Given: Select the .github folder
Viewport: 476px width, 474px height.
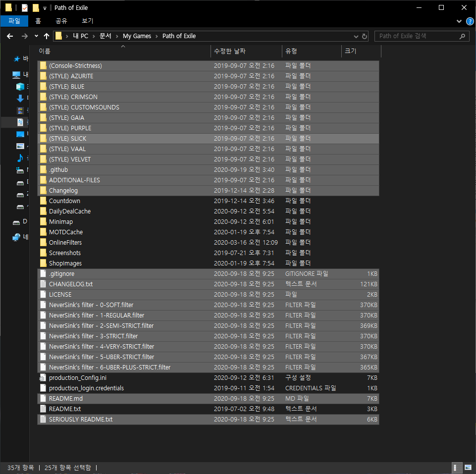Looking at the screenshot, I should pyautogui.click(x=208, y=170).
